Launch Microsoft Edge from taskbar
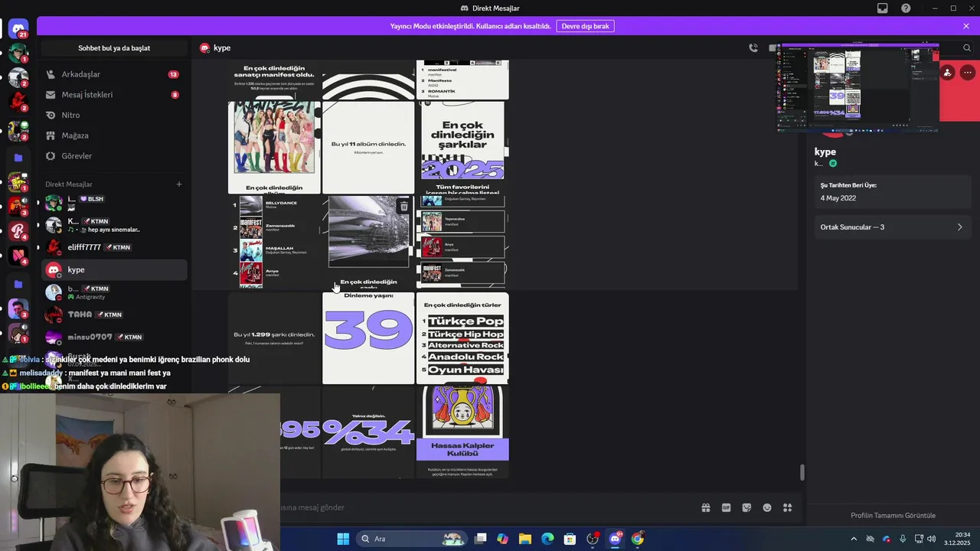Image resolution: width=980 pixels, height=551 pixels. coord(547,539)
